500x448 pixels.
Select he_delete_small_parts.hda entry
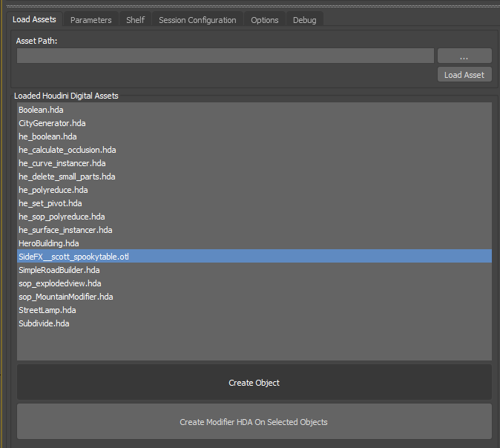[x=67, y=177]
